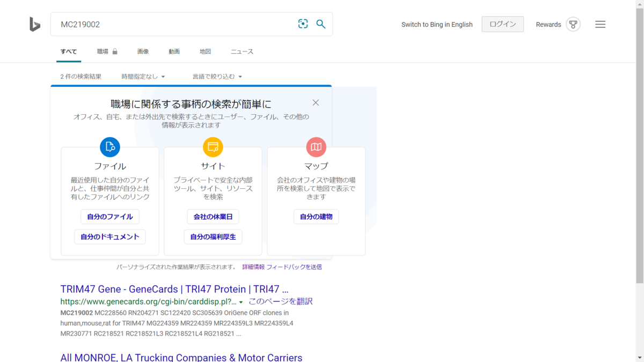Click the lock icon beside 職場
Screen dimensions: 644x362
click(115, 51)
